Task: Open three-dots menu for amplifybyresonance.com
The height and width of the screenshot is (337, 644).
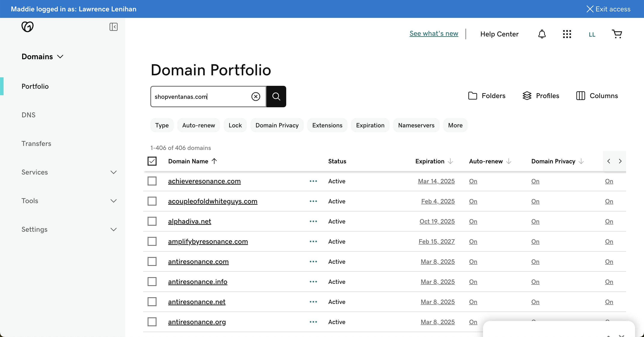Action: click(313, 242)
